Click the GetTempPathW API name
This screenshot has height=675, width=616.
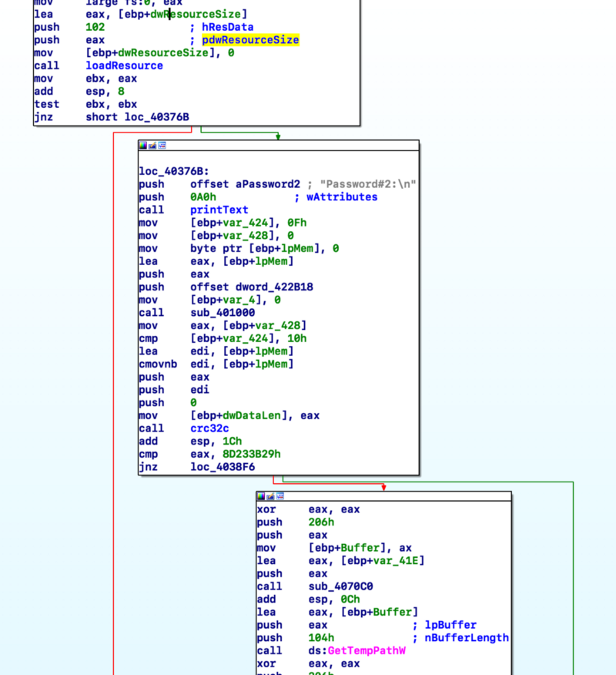(x=367, y=651)
